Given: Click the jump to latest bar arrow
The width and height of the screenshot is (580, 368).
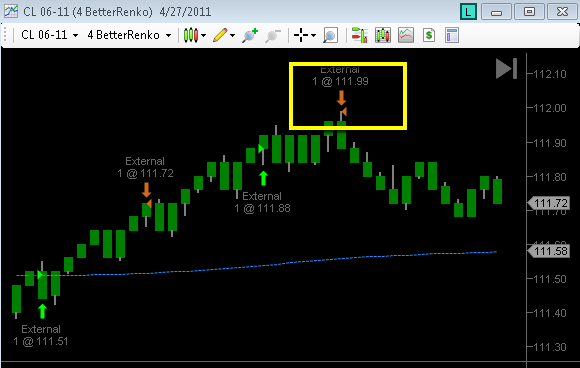Looking at the screenshot, I should [x=506, y=68].
